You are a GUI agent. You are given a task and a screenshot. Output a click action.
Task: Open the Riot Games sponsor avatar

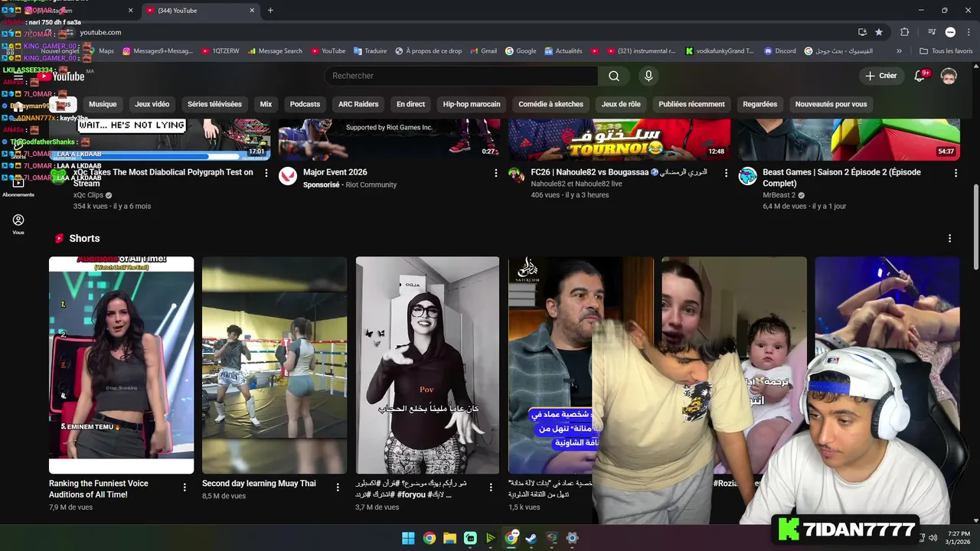point(287,176)
